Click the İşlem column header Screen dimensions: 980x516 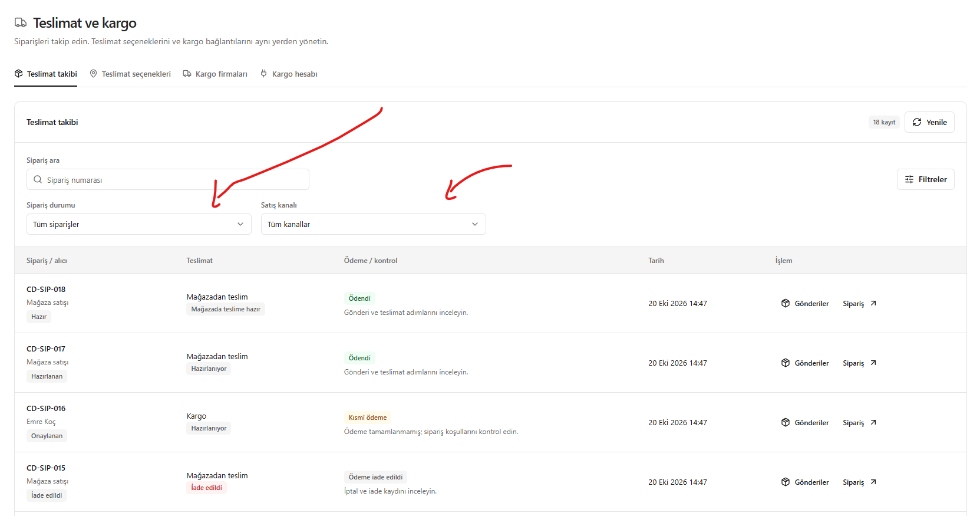[x=784, y=260]
